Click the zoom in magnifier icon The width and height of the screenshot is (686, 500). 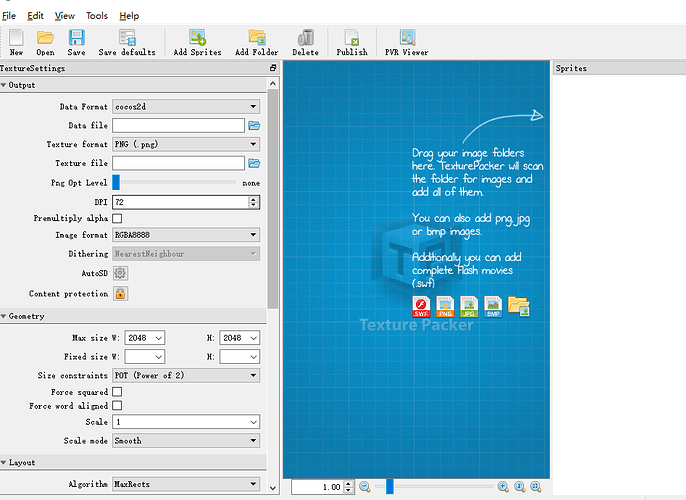point(503,486)
